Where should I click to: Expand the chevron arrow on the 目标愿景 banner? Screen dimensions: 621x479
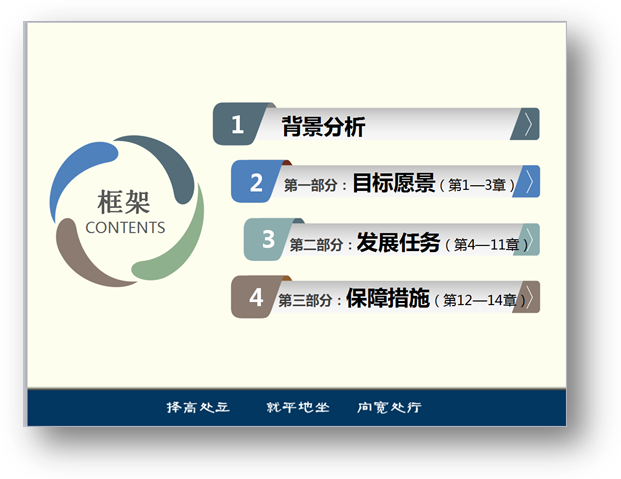click(529, 182)
